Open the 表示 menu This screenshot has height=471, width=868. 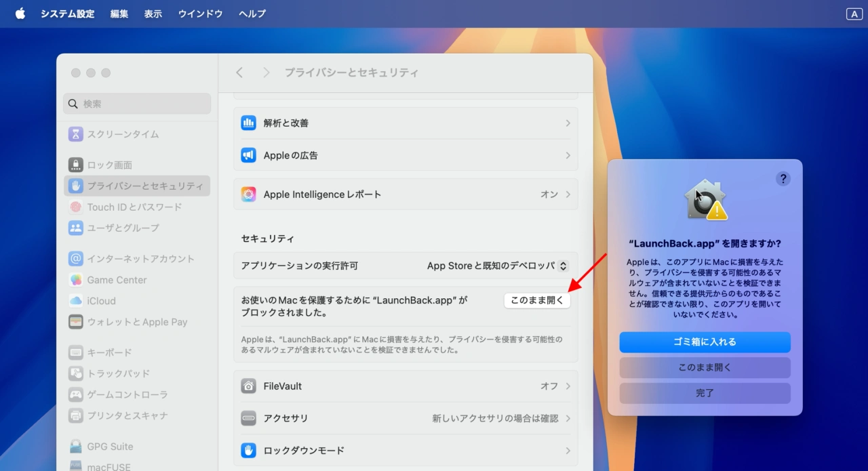[x=153, y=14]
